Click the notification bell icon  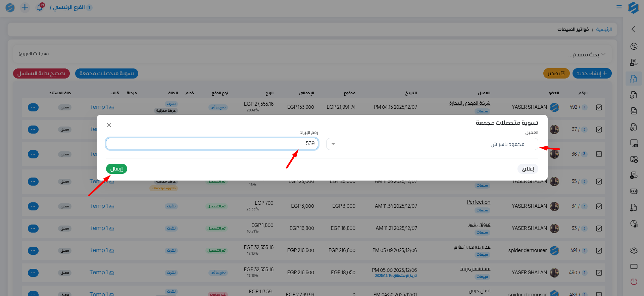tap(40, 7)
